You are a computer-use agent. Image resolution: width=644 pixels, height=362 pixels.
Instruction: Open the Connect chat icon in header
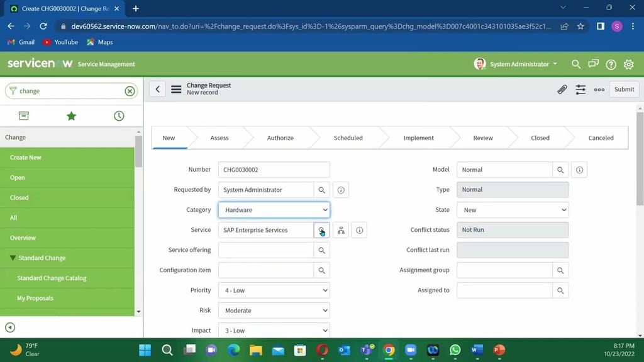592,64
